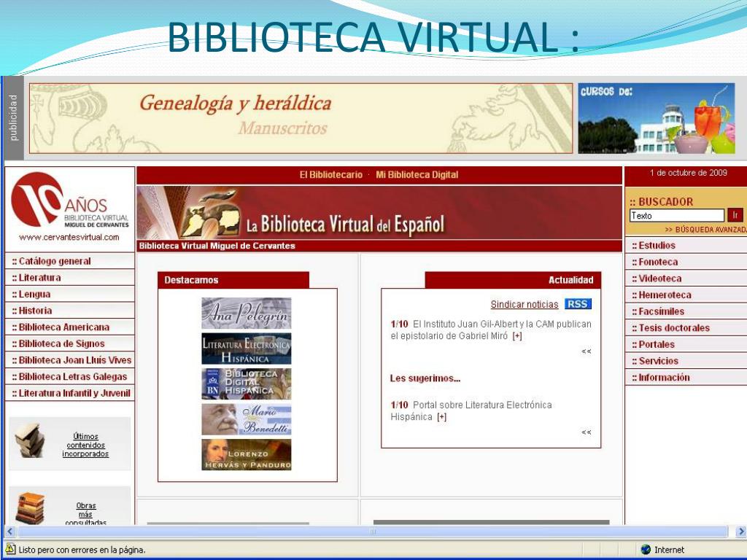Click the Internet zone globe icon
747x560 pixels.
click(x=646, y=550)
